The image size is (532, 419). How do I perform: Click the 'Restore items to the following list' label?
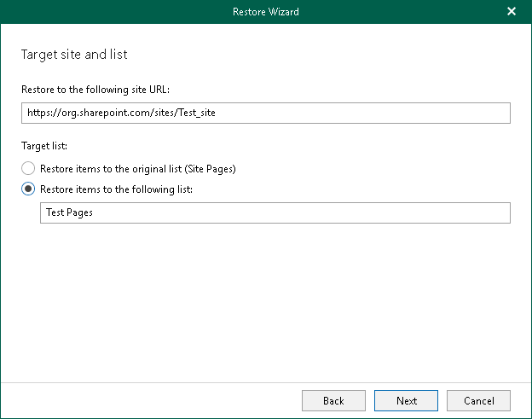click(x=117, y=189)
